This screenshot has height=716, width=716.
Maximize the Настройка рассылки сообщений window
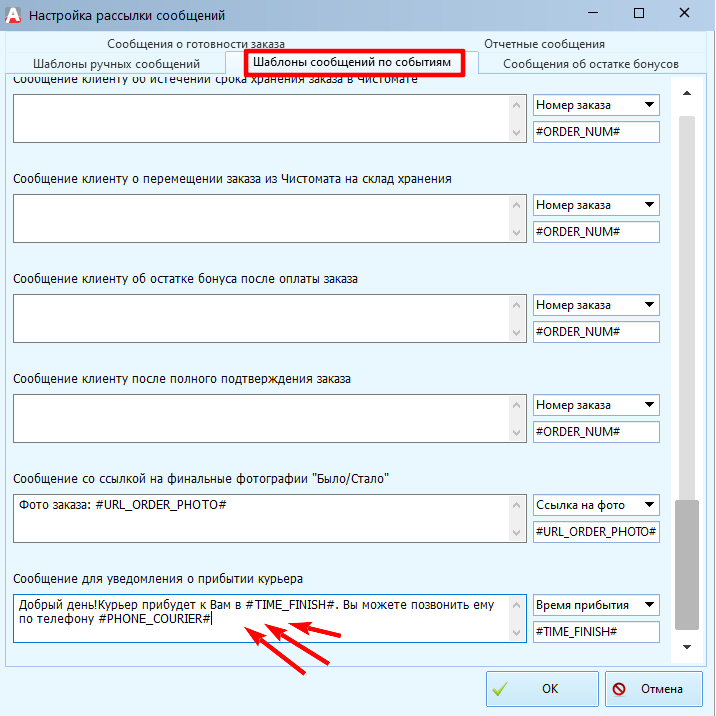[x=639, y=13]
